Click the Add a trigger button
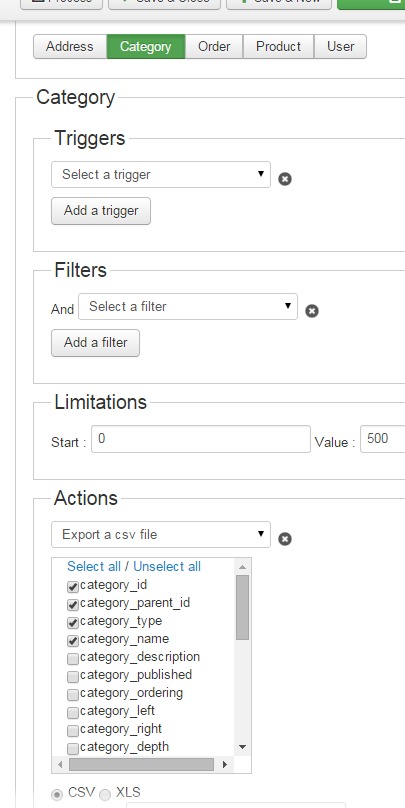The height and width of the screenshot is (808, 405). click(x=101, y=211)
